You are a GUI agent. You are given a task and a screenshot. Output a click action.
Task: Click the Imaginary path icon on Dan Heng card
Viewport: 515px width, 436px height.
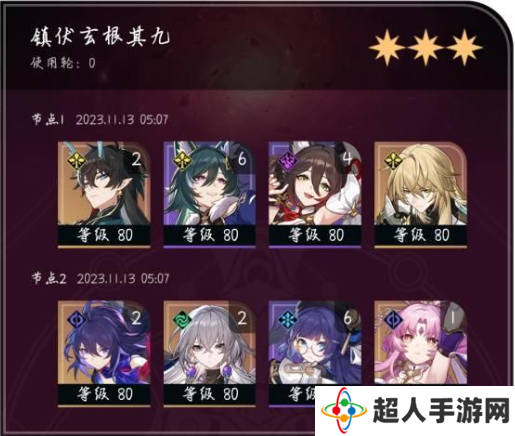[x=76, y=161]
